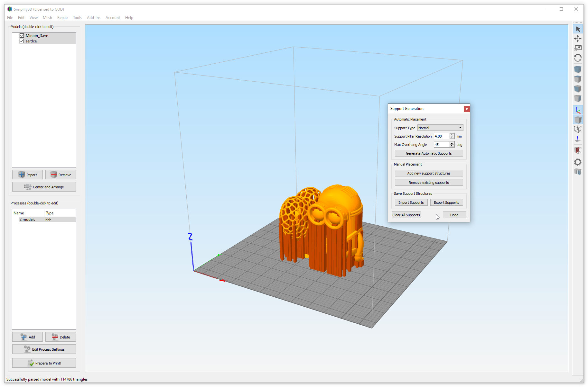Viewport: 588px width, 387px height.
Task: Activate the rotate model tool
Action: tap(578, 58)
